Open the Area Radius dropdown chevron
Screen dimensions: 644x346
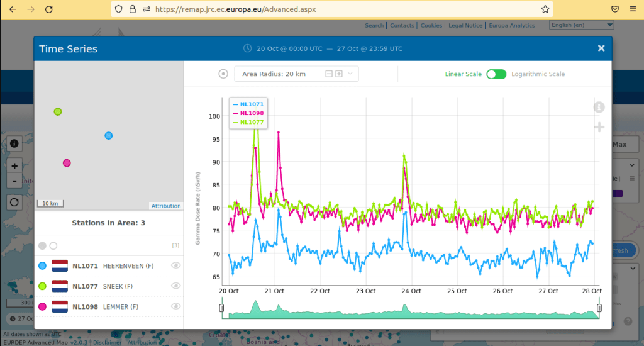(x=350, y=74)
